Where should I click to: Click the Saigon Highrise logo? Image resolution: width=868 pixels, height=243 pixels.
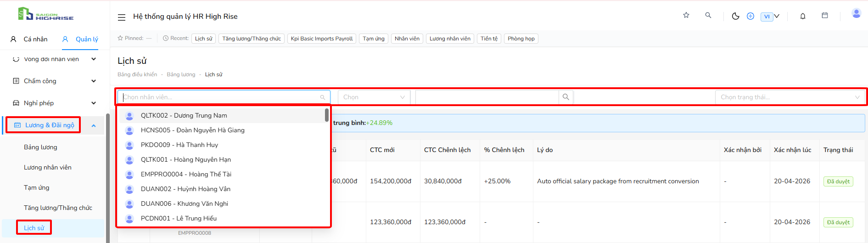tap(45, 14)
